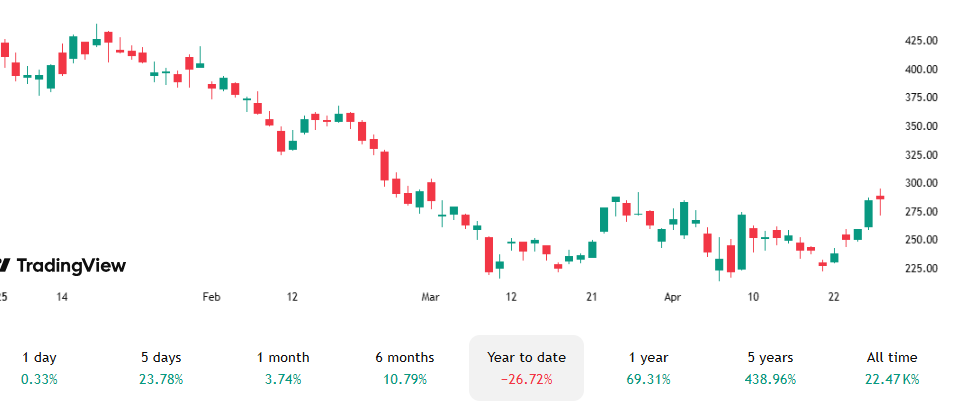The width and height of the screenshot is (961, 406).
Task: Click the 225.00 price axis label
Action: pos(920,269)
